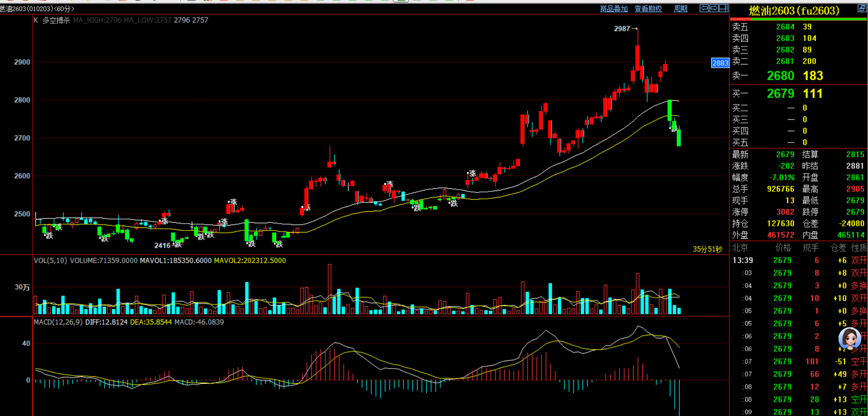
Task: Click the 买一 row label
Action: (740, 94)
